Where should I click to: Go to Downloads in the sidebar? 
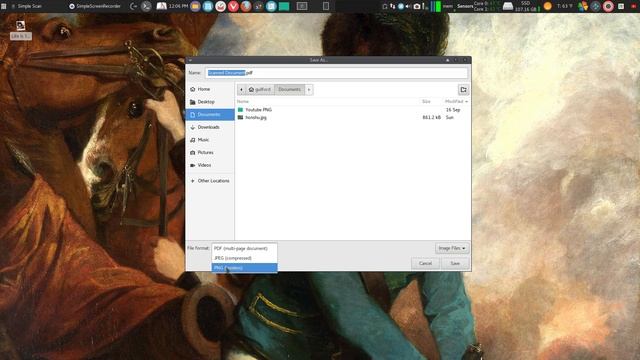click(210, 127)
